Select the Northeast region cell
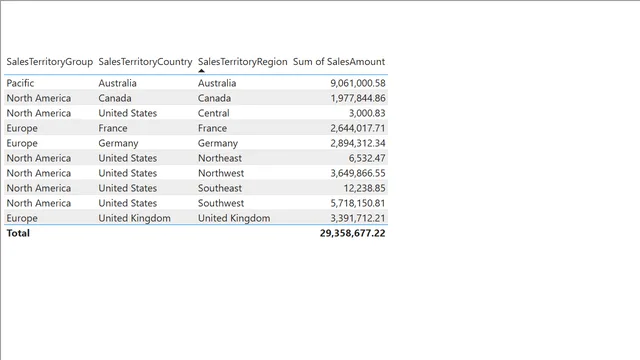The image size is (640, 360). [x=220, y=158]
